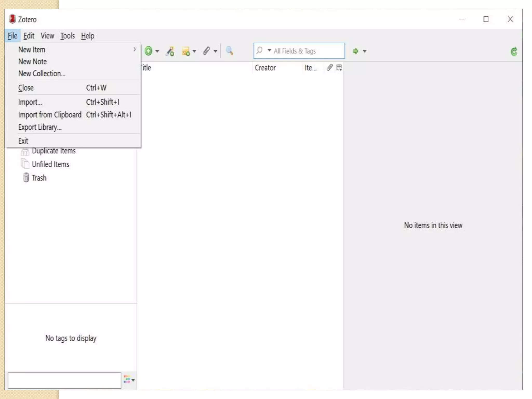This screenshot has width=532, height=399.
Task: Expand the Add Attachment dropdown arrow
Action: pyautogui.click(x=215, y=51)
